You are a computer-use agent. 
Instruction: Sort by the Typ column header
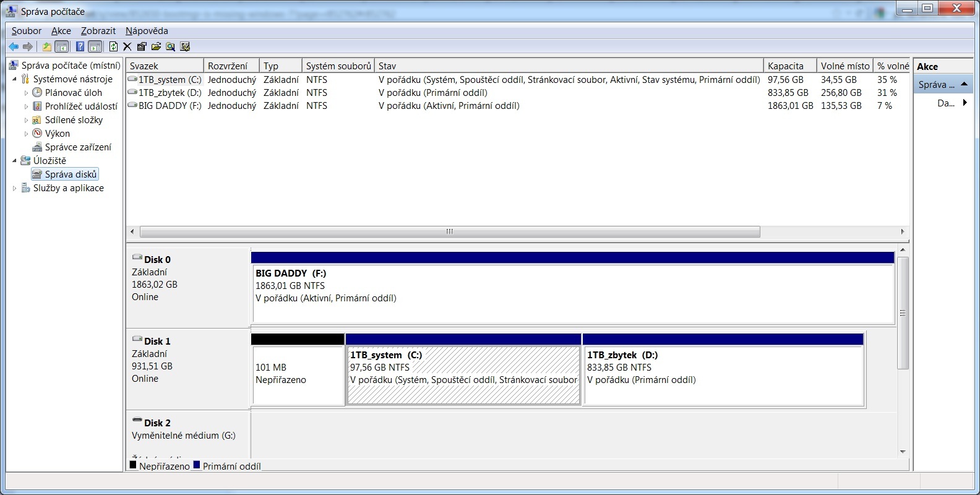[x=280, y=66]
